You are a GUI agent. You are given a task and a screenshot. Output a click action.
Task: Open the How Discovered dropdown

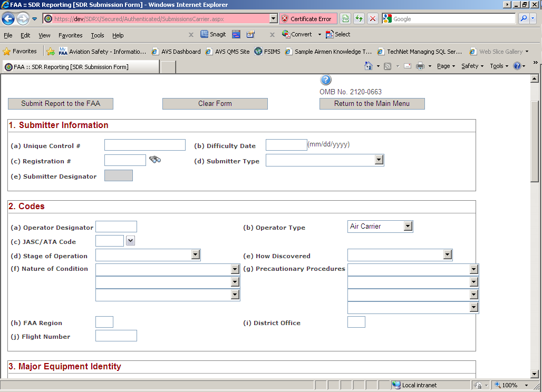click(x=447, y=255)
